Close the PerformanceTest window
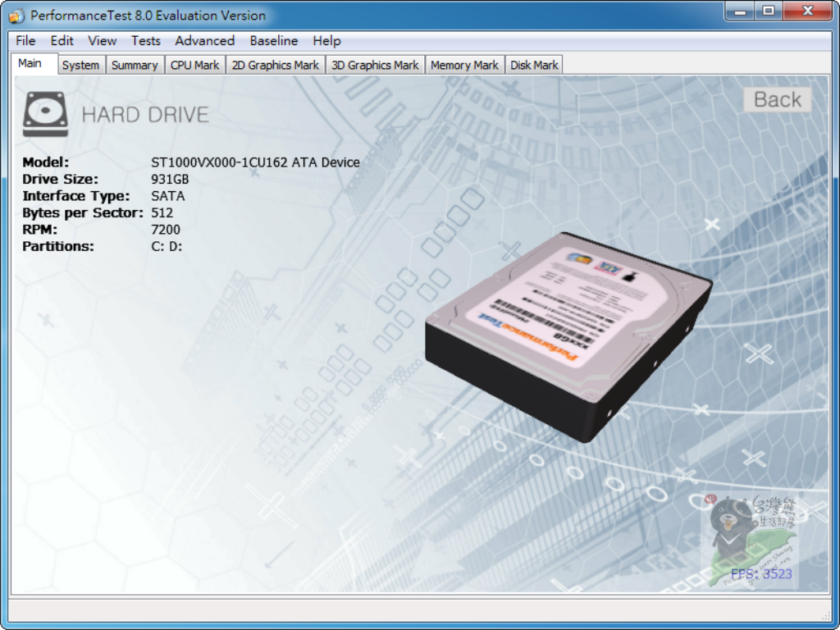The image size is (840, 630). [808, 11]
